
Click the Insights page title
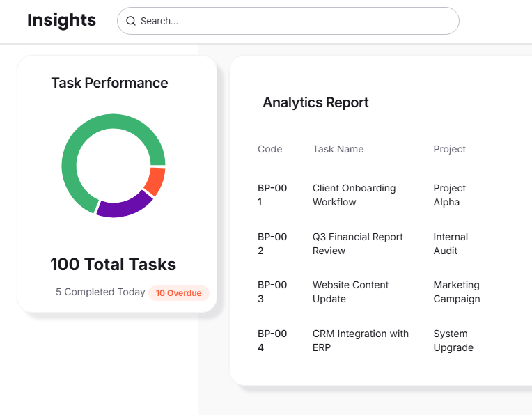click(x=61, y=20)
